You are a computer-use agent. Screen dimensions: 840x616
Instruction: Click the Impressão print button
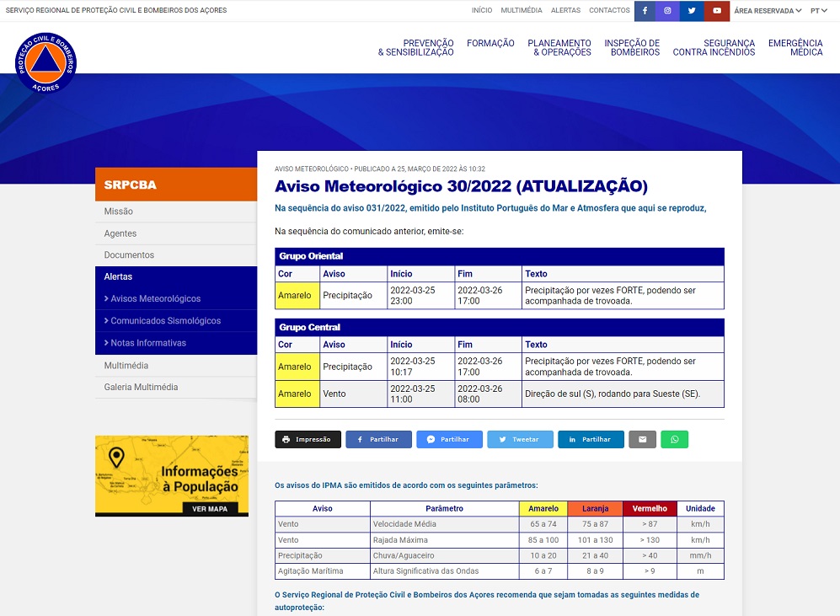click(308, 439)
